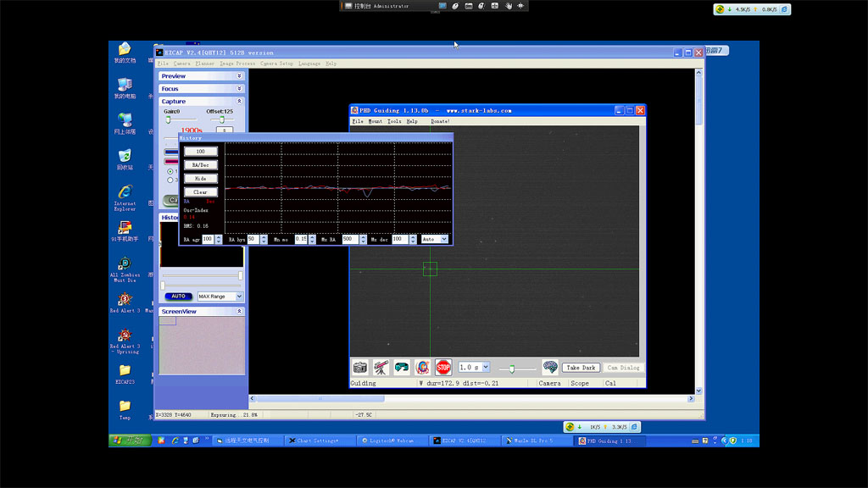This screenshot has width=868, height=488.
Task: Click the Mn mo input field
Action: (302, 239)
